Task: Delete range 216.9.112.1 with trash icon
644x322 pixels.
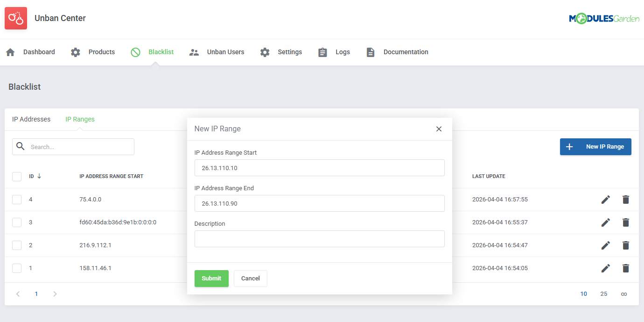Action: [625, 245]
